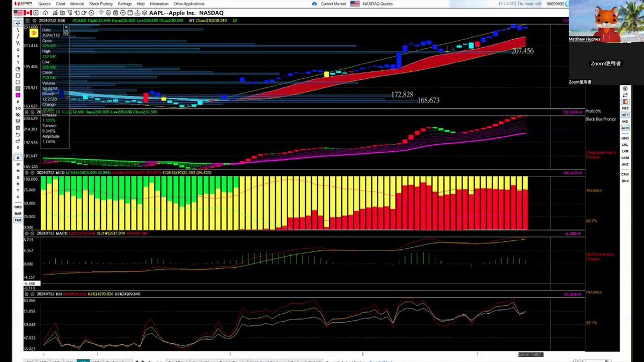Switch chart period to Y yearly
The width and height of the screenshot is (644, 362).
coord(18,189)
